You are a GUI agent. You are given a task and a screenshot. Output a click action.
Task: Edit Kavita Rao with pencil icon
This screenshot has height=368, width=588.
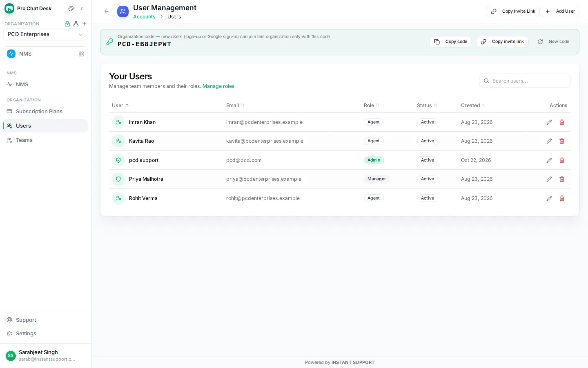[x=549, y=141]
